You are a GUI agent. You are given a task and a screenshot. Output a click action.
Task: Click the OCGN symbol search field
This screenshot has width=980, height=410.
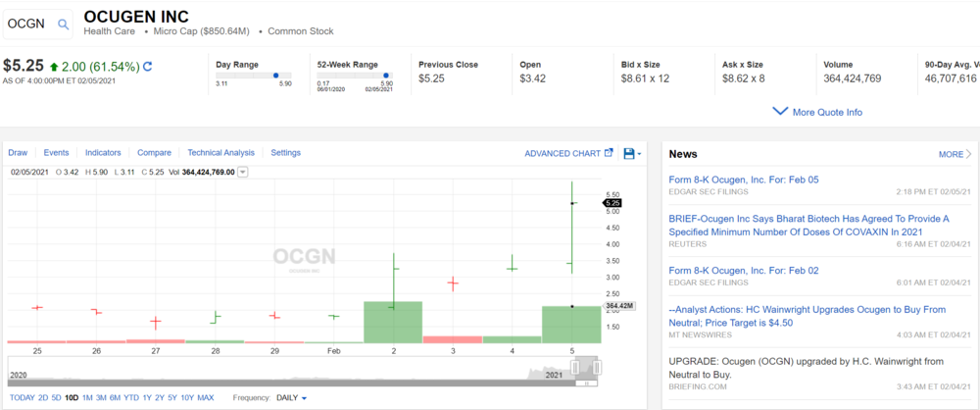pos(29,24)
